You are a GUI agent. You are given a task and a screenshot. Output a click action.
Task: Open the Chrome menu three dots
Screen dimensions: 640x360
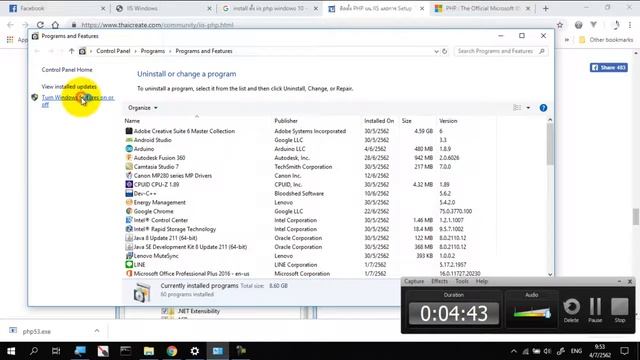(x=630, y=25)
